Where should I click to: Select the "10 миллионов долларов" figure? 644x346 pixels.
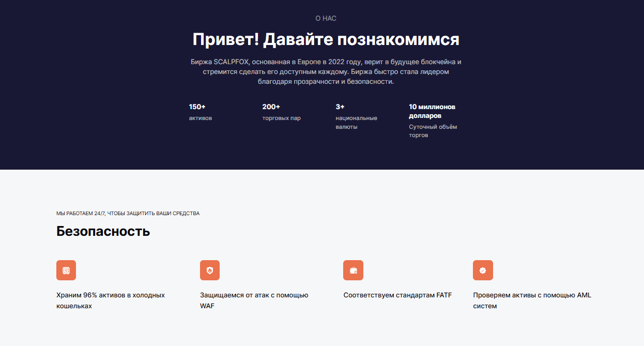click(432, 111)
